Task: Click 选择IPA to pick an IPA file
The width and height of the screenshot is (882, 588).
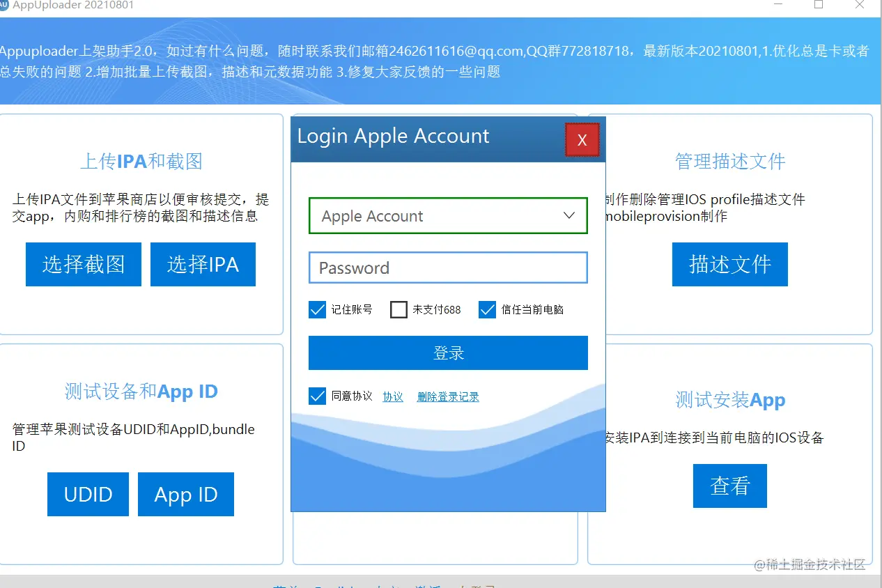Action: point(203,264)
